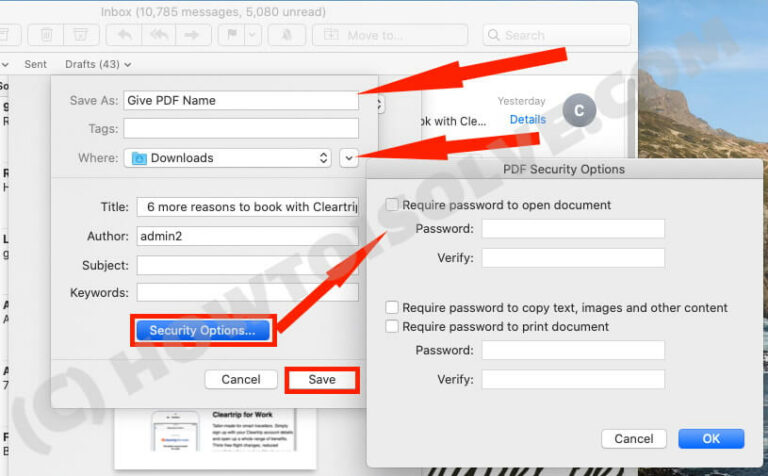Expand the save dialog with chevron button

coord(349,158)
